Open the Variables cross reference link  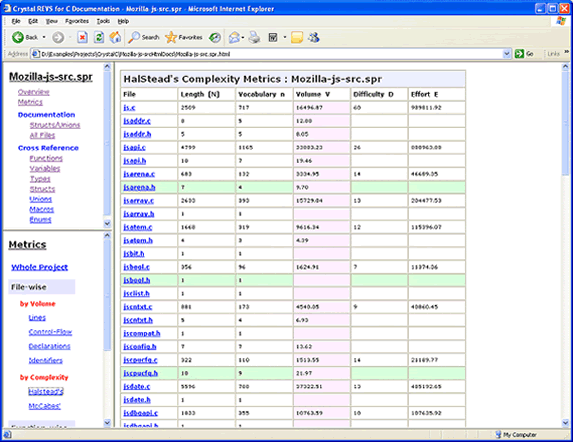tap(45, 168)
